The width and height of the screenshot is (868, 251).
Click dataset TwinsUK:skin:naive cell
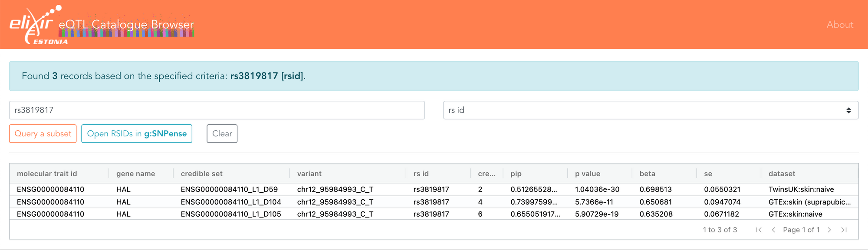pos(801,189)
